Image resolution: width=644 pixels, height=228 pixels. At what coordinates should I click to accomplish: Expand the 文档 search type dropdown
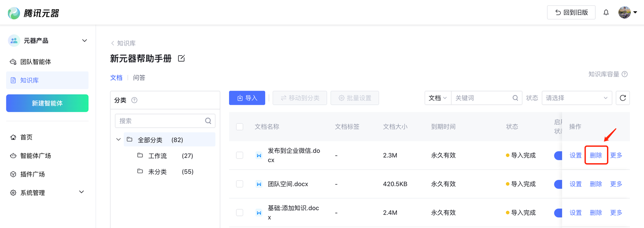click(x=438, y=98)
